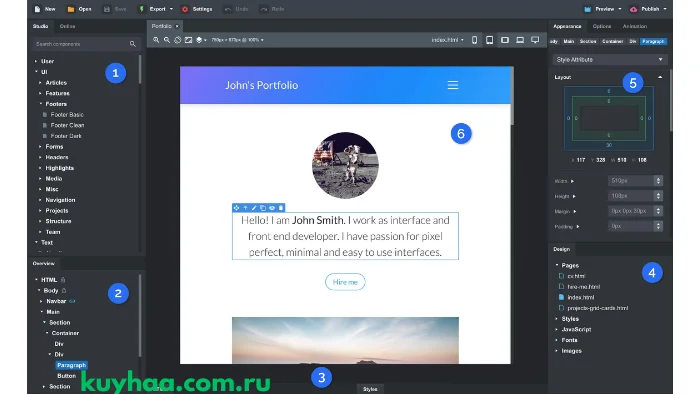Open Export options via lightning icon
This screenshot has width=700, height=394.
tap(142, 9)
